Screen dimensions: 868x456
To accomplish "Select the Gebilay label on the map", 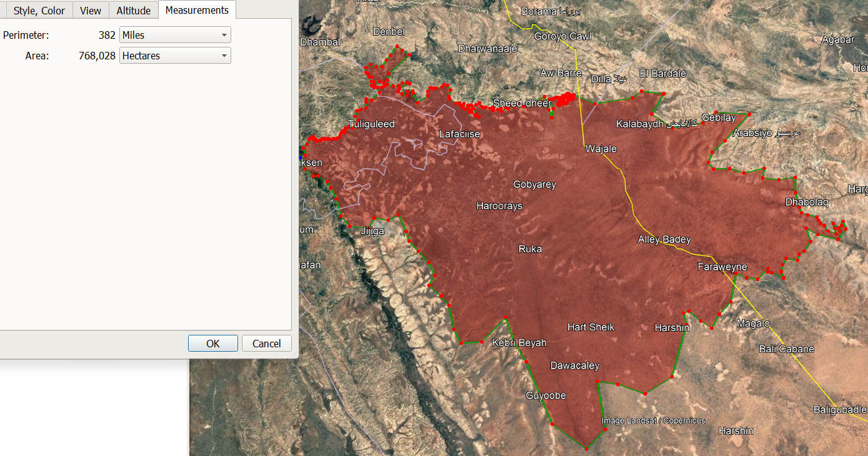I will tap(719, 117).
